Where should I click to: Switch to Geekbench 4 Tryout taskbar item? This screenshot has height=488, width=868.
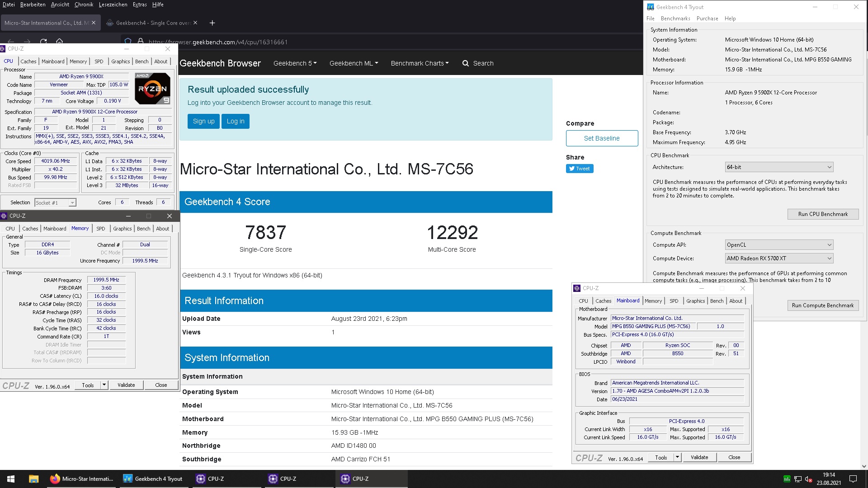(154, 479)
